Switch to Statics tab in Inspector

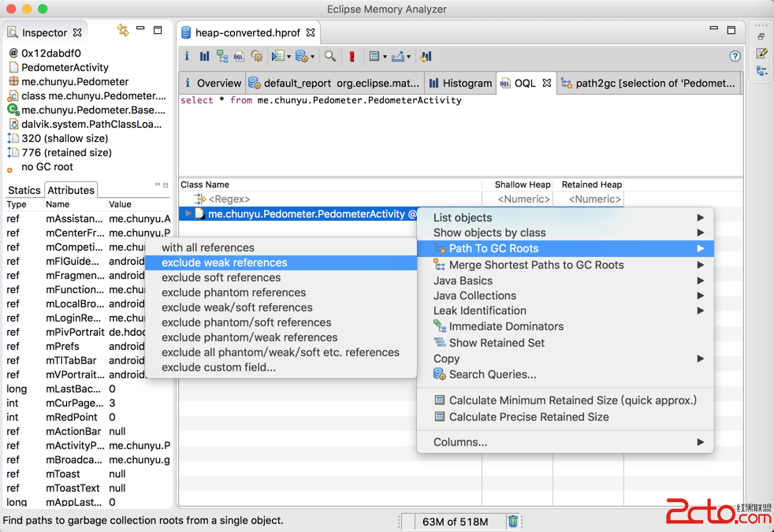point(24,190)
